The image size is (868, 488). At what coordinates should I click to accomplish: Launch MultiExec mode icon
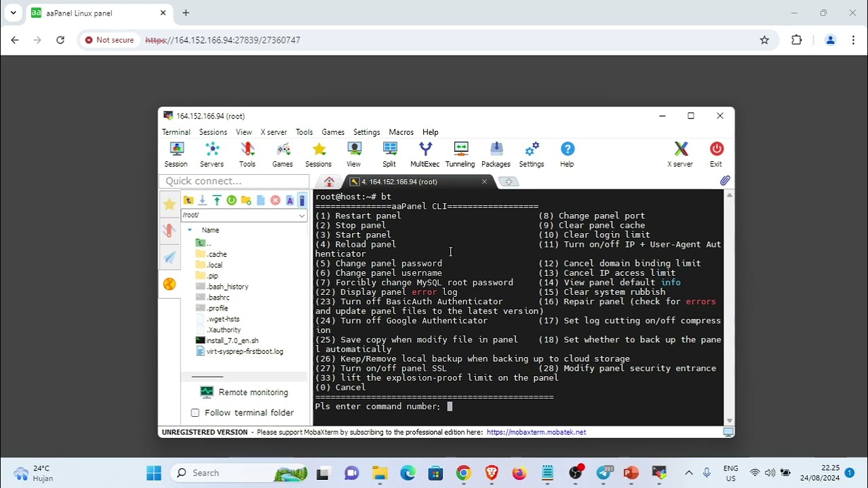tap(425, 155)
